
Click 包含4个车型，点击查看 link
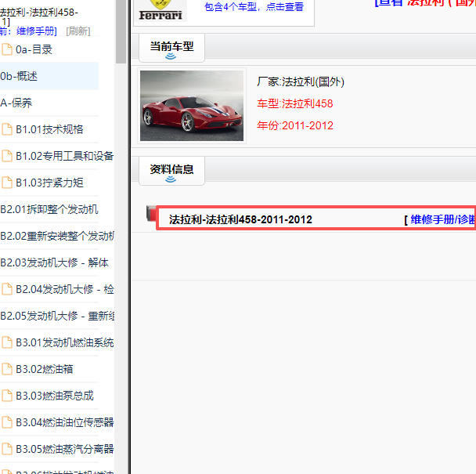[x=254, y=7]
